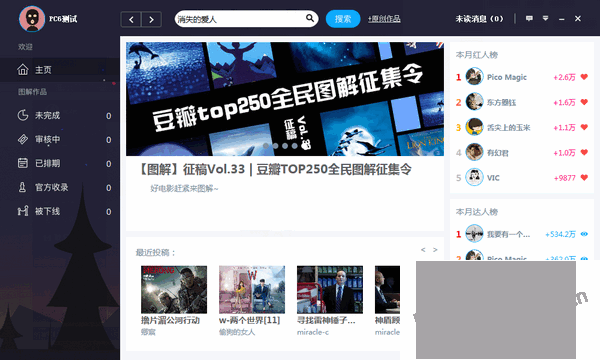Click the blue 搜索 button
600x360 pixels.
343,19
